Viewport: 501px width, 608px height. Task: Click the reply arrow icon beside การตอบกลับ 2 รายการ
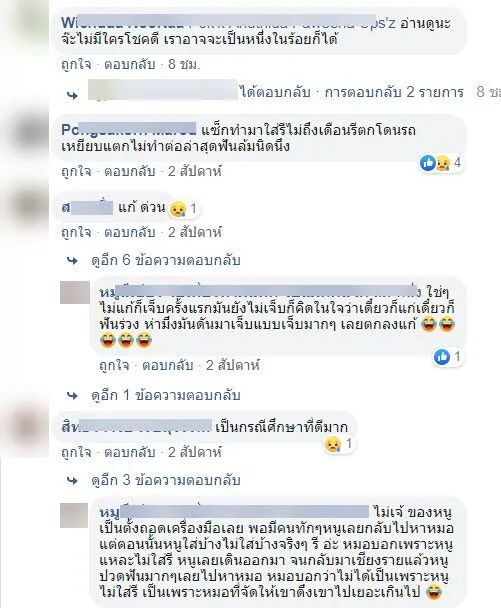[73, 95]
